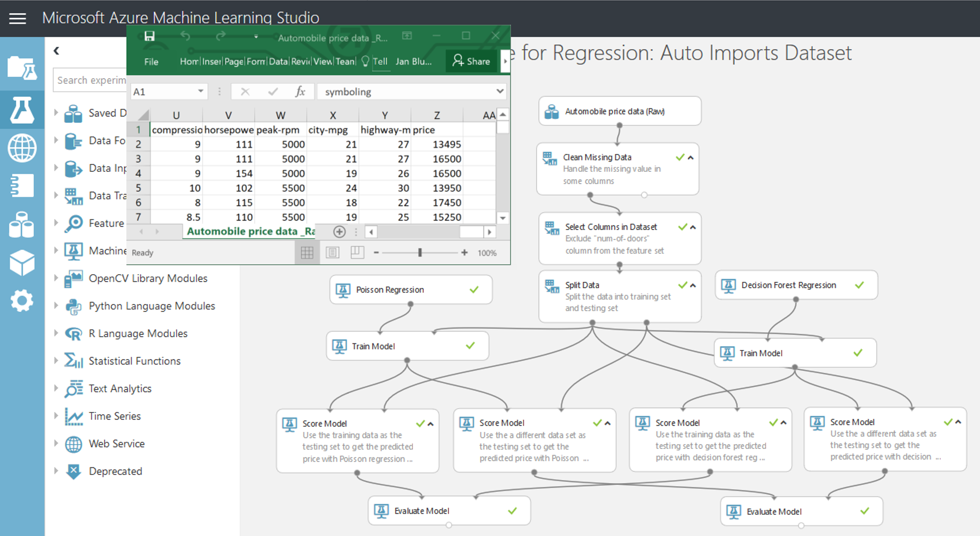Open Excel Ribbon Display Options icon

[x=407, y=36]
